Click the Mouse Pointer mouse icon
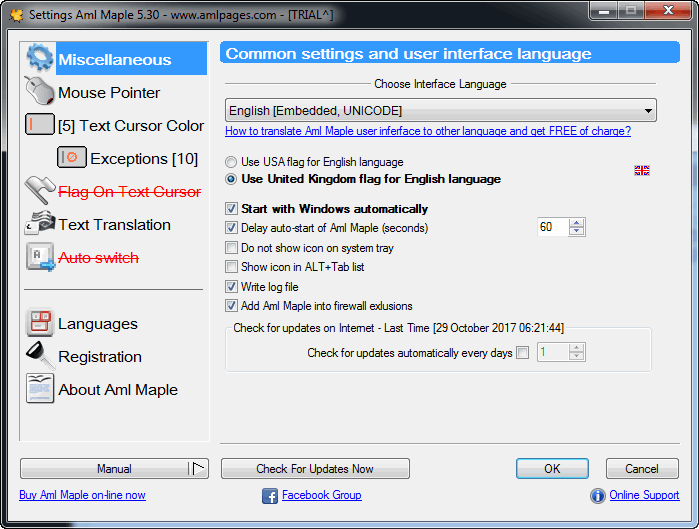Screen dimensions: 699x529 click(39, 91)
